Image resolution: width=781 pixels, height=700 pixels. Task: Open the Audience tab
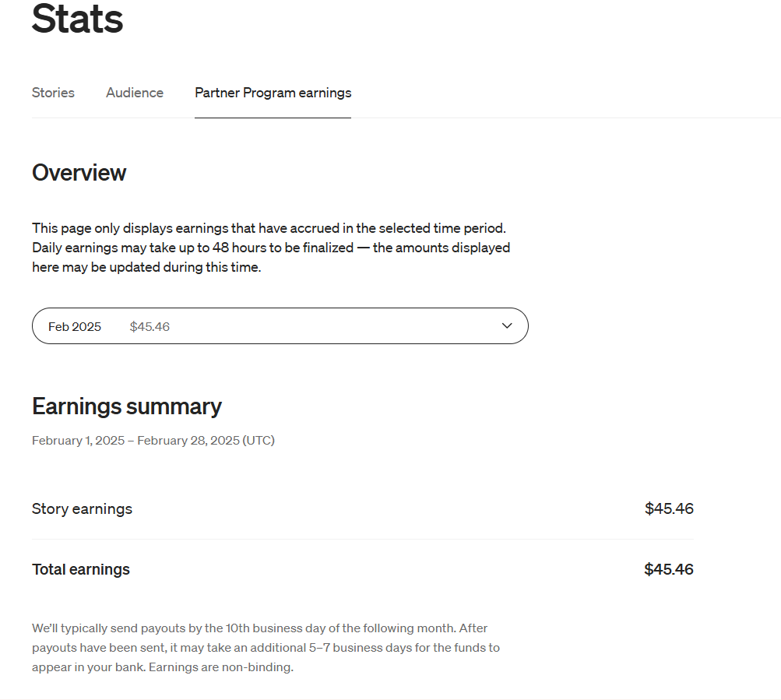pyautogui.click(x=134, y=93)
